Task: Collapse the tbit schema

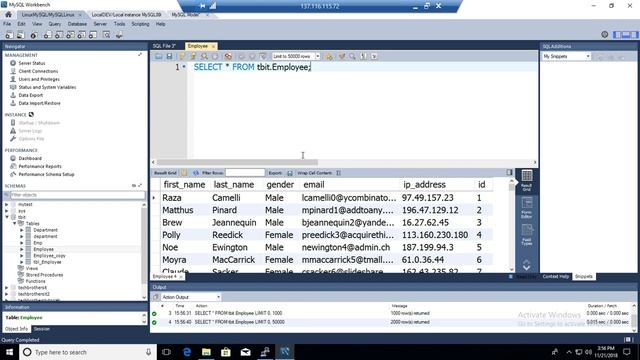Action: [7, 217]
